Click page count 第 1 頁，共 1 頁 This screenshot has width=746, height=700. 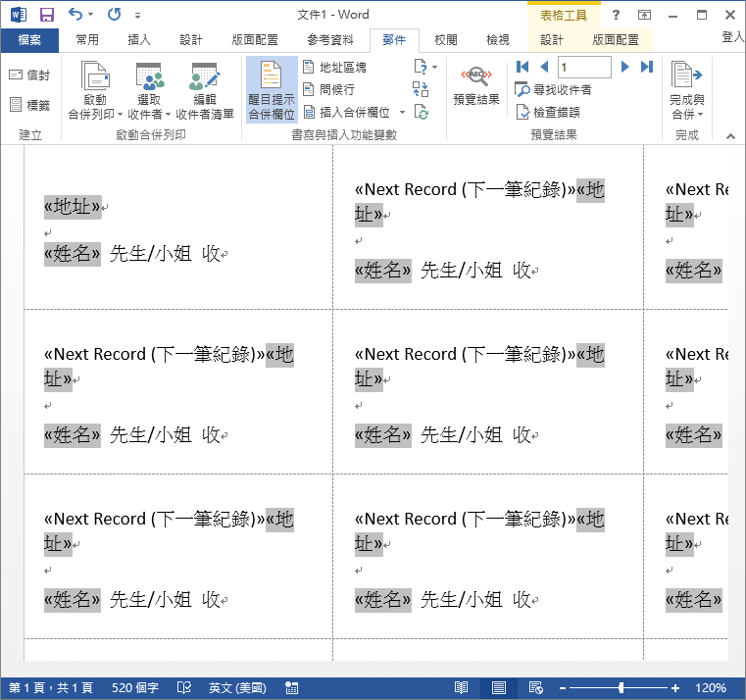coord(50,687)
